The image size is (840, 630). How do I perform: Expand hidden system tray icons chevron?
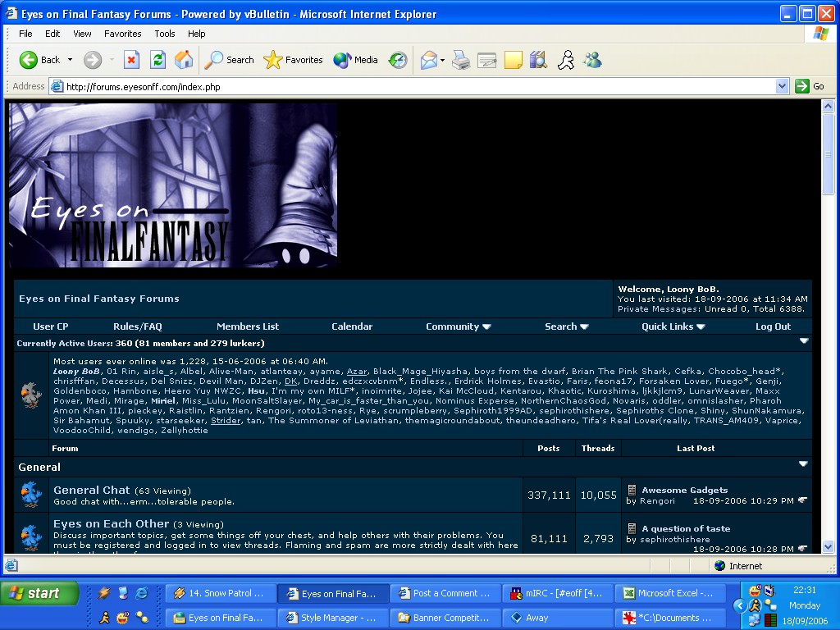coord(740,606)
